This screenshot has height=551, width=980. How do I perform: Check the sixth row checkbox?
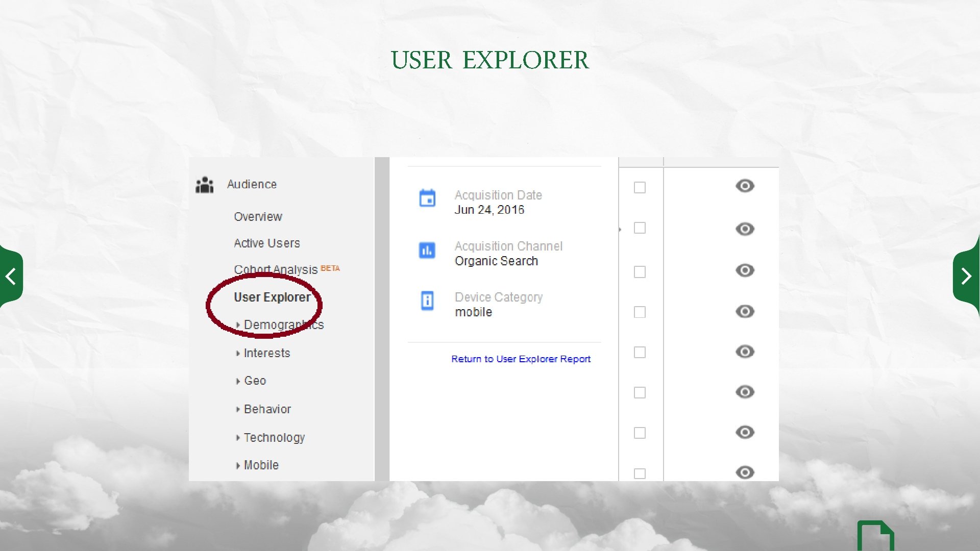coord(640,393)
